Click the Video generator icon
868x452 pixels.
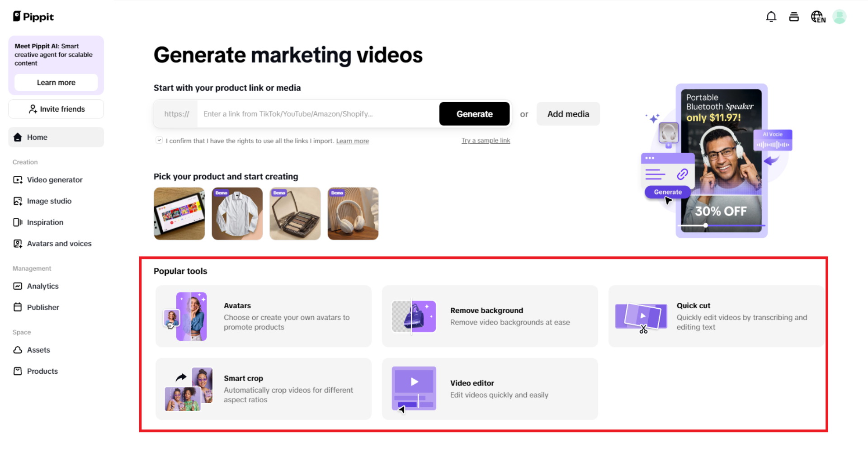18,180
